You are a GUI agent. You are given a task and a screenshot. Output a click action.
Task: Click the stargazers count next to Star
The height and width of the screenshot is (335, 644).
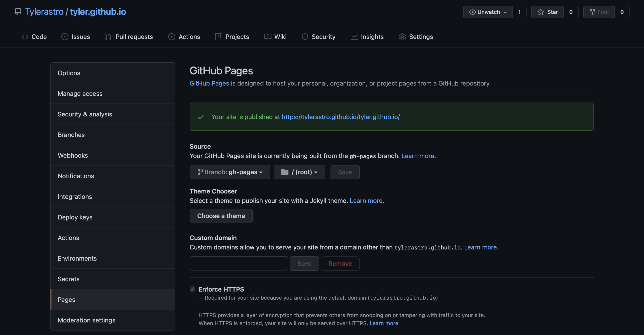coord(571,12)
